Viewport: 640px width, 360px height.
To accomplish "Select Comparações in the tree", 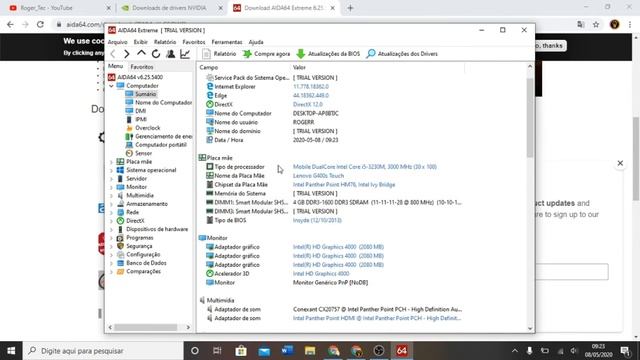I will (143, 271).
